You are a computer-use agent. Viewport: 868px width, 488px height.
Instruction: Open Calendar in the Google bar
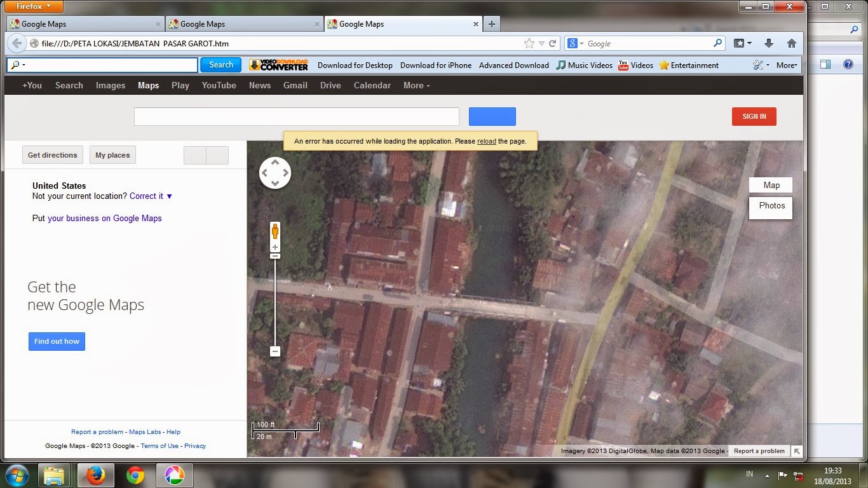(372, 85)
